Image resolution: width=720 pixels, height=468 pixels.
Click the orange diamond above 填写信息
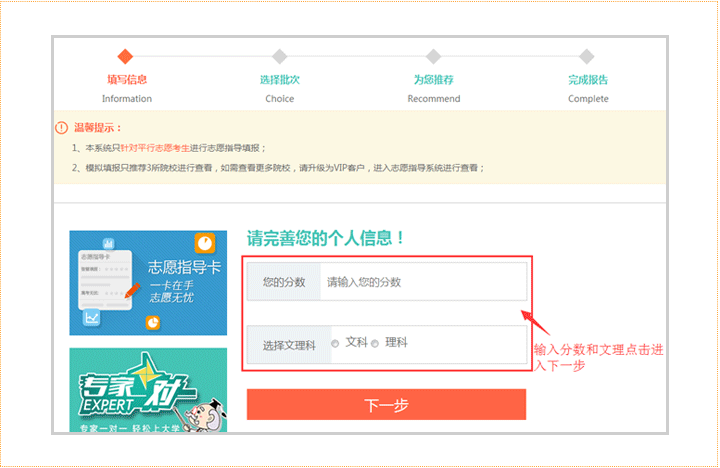tap(125, 56)
